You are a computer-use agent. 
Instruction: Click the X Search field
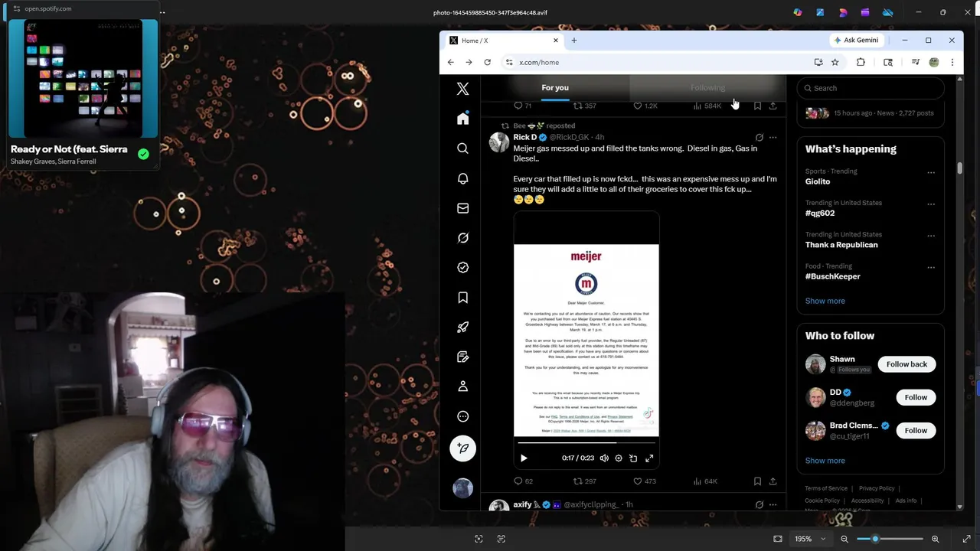(x=871, y=88)
